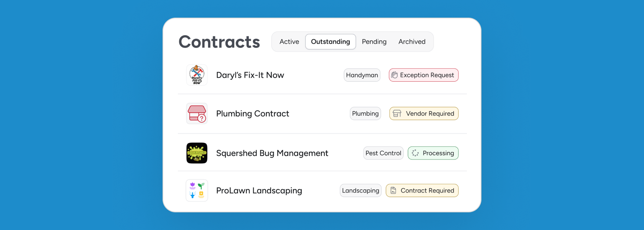Show the Archived contracts tab
Screen dimensions: 644x230
click(x=412, y=42)
